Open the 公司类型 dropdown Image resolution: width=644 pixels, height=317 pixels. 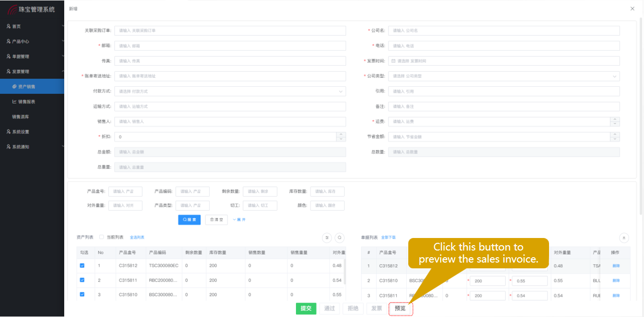point(504,76)
